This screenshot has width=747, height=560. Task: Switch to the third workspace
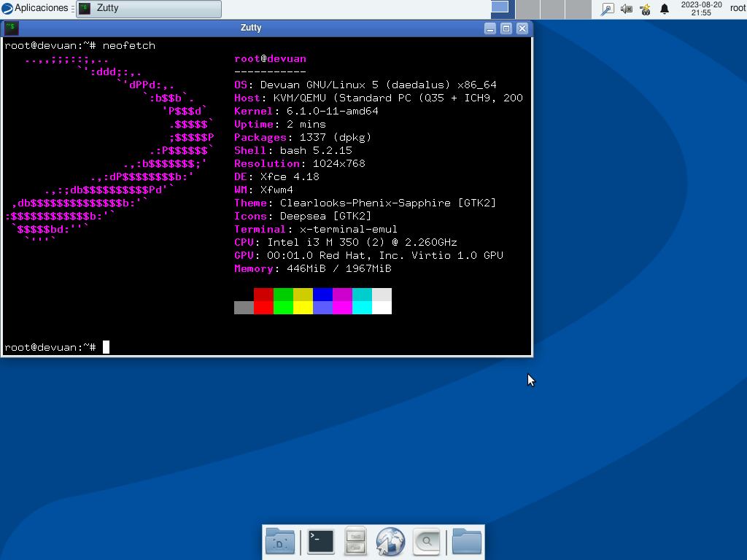click(x=553, y=9)
